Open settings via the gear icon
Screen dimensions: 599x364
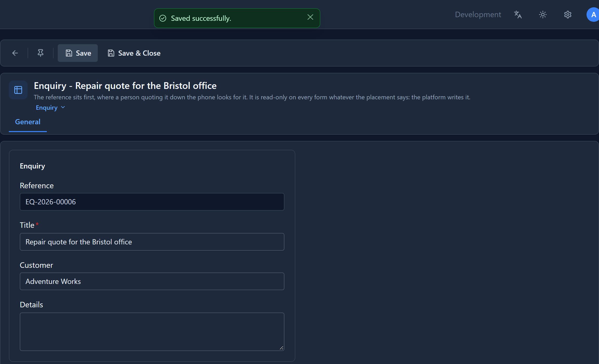tap(568, 15)
